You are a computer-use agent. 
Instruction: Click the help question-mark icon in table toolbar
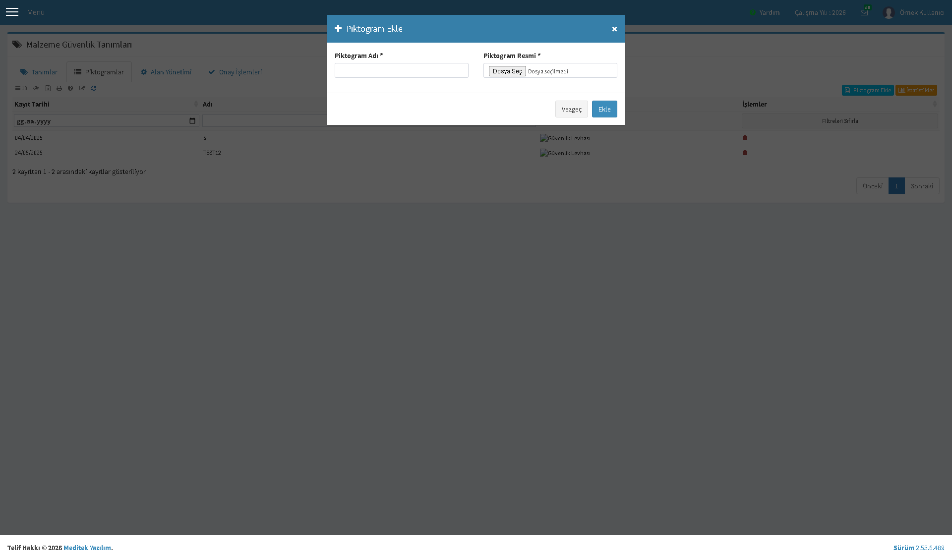(x=70, y=88)
